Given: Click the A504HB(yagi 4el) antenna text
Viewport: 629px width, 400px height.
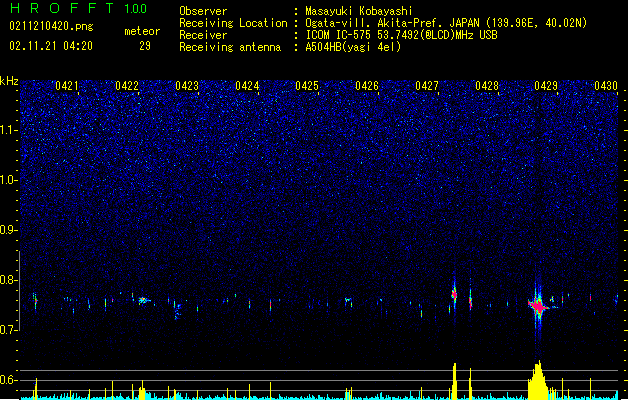Looking at the screenshot, I should [x=353, y=47].
